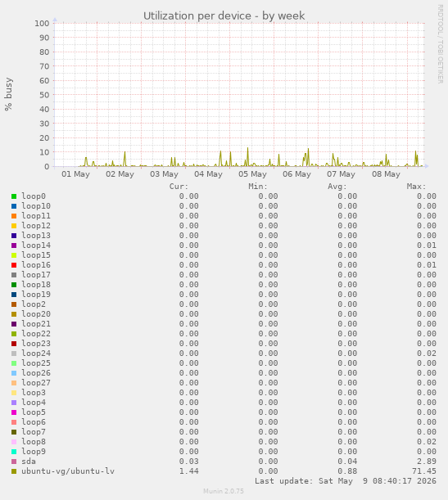Click sda Max value 2.89
Viewport: 448px width, 500px height.
coord(427,462)
